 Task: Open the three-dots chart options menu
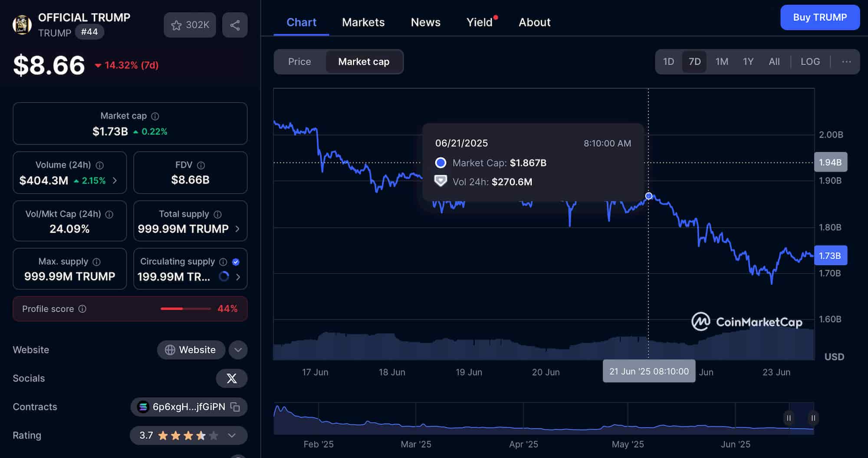pyautogui.click(x=846, y=62)
